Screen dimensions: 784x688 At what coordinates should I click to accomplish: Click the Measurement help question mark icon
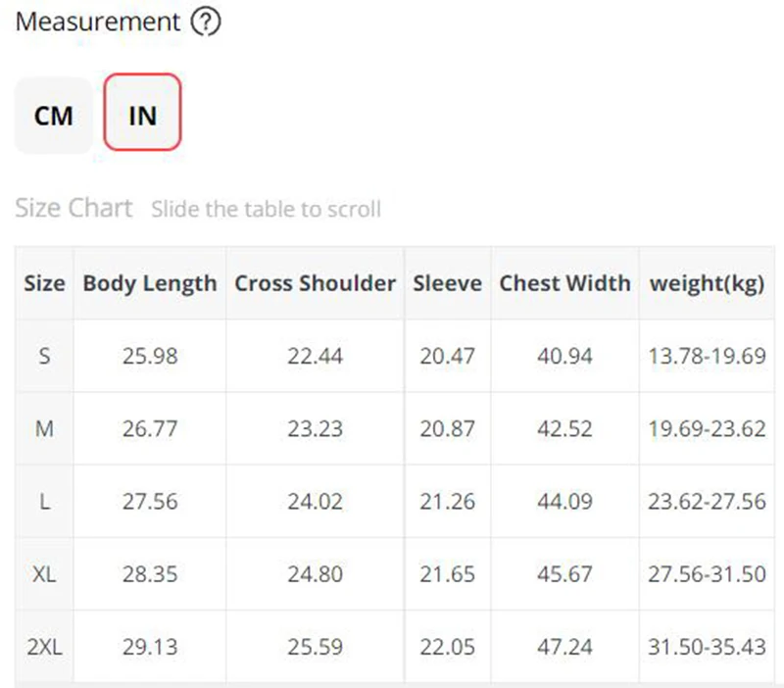click(206, 22)
